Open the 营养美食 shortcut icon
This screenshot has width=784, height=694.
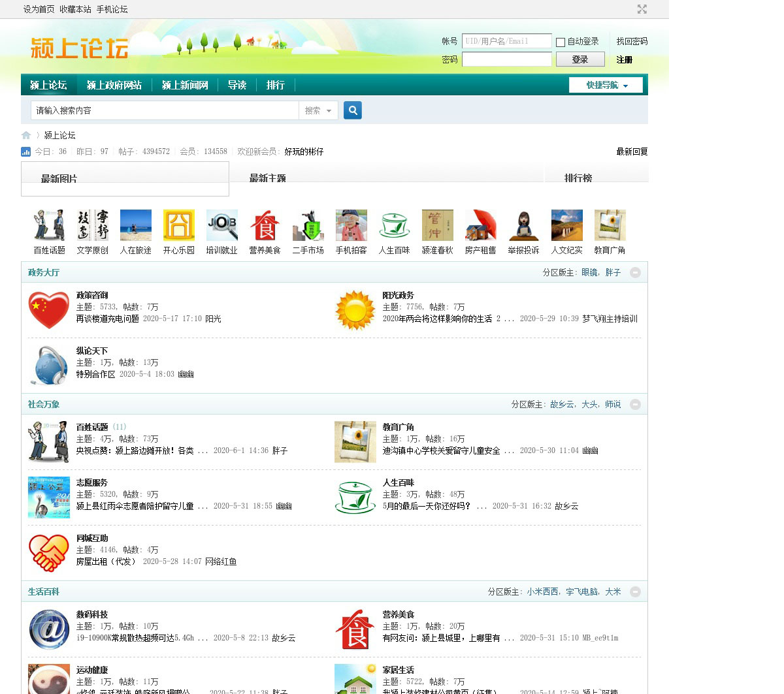(265, 226)
